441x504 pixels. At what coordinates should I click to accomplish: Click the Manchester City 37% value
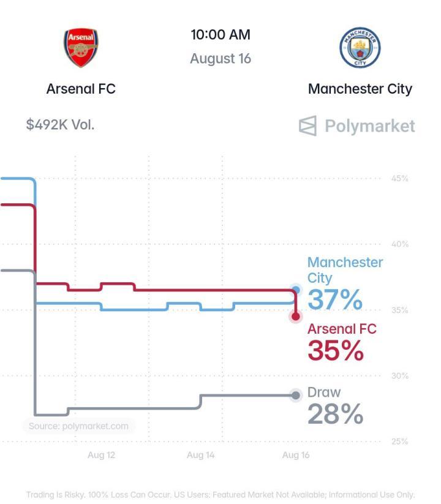tap(335, 299)
